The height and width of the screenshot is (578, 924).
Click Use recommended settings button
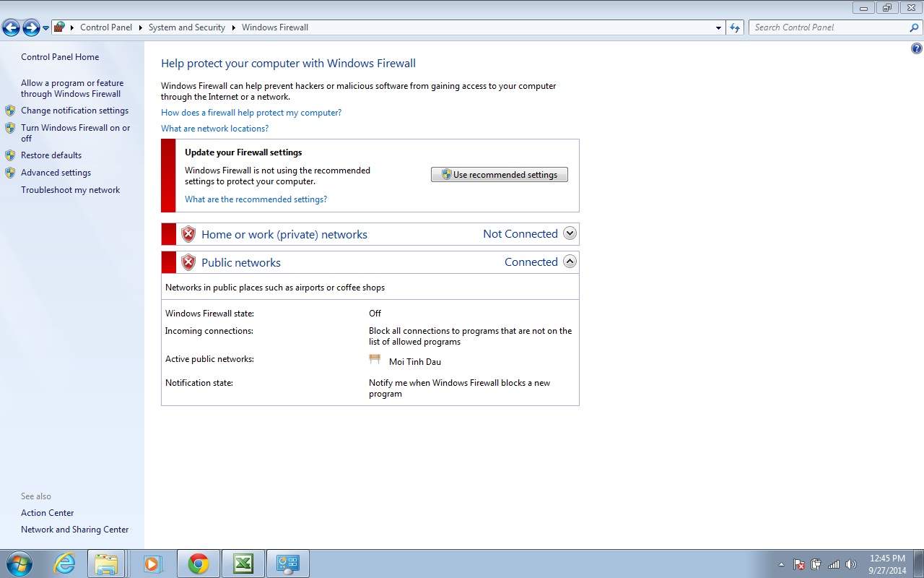[x=500, y=175]
